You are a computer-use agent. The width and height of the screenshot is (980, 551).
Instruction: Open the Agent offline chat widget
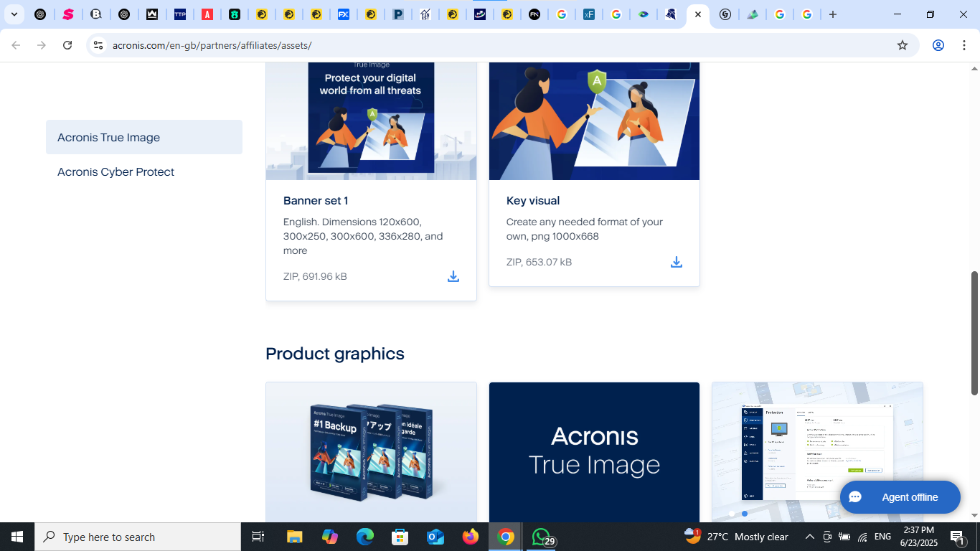tap(900, 497)
